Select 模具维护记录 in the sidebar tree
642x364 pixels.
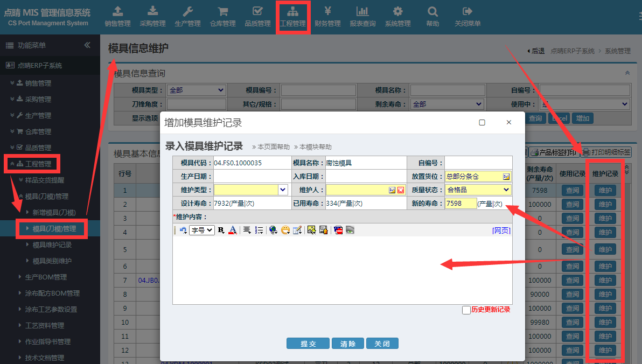point(52,245)
